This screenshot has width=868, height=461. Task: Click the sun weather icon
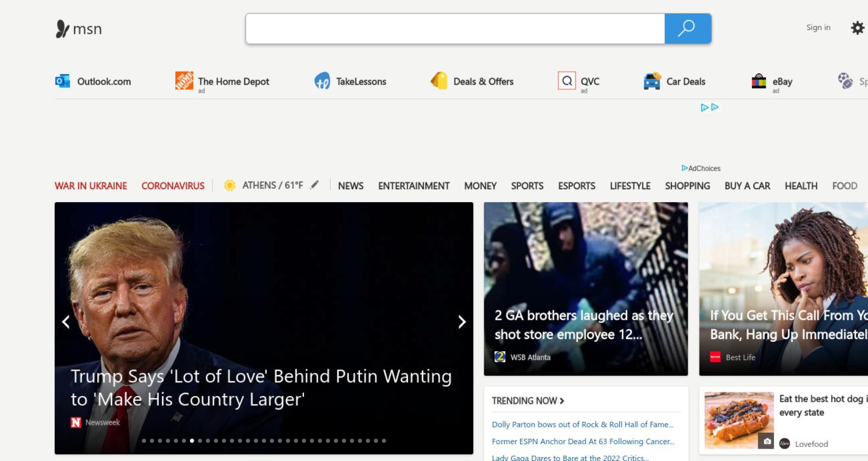(x=229, y=185)
